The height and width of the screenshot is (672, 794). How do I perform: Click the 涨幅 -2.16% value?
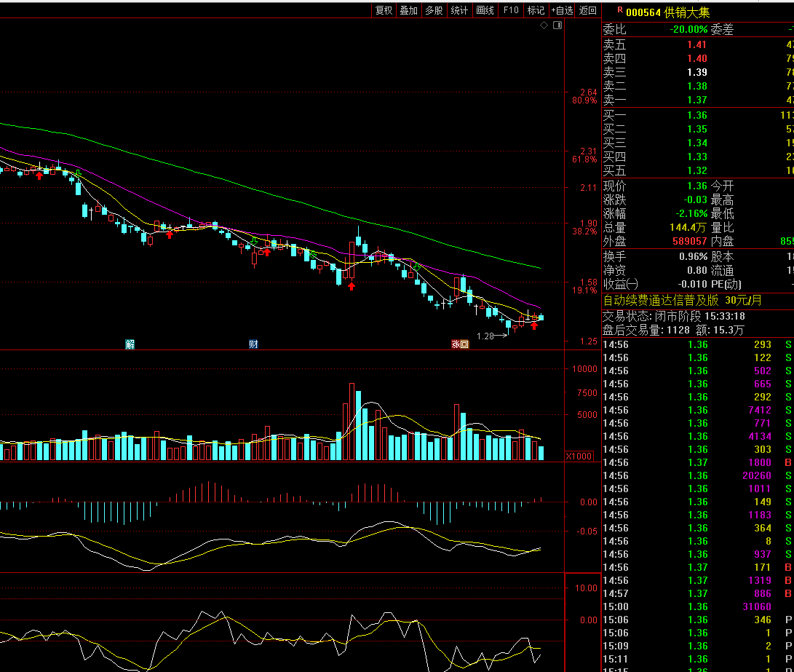pyautogui.click(x=691, y=214)
